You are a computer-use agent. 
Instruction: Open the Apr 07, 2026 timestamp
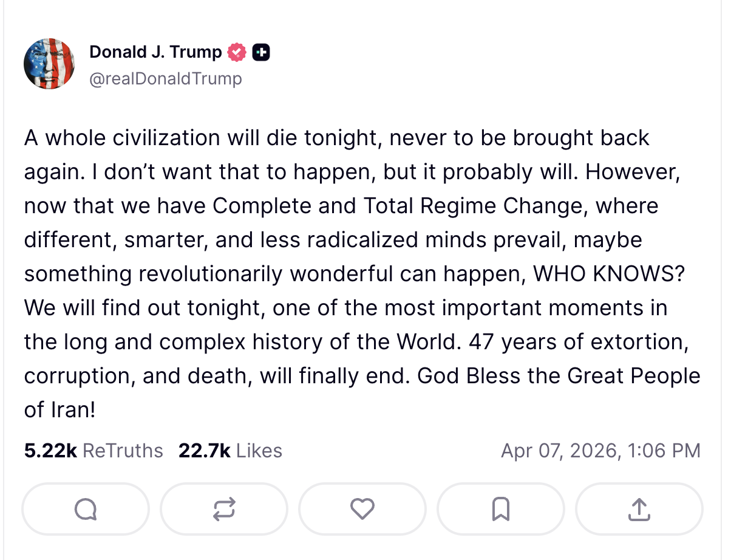pos(600,451)
